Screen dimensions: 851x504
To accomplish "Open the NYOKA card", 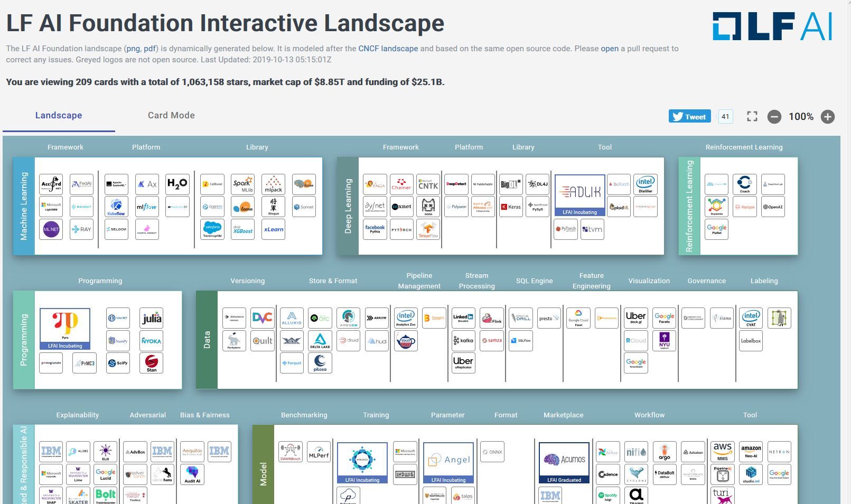I will (x=152, y=341).
